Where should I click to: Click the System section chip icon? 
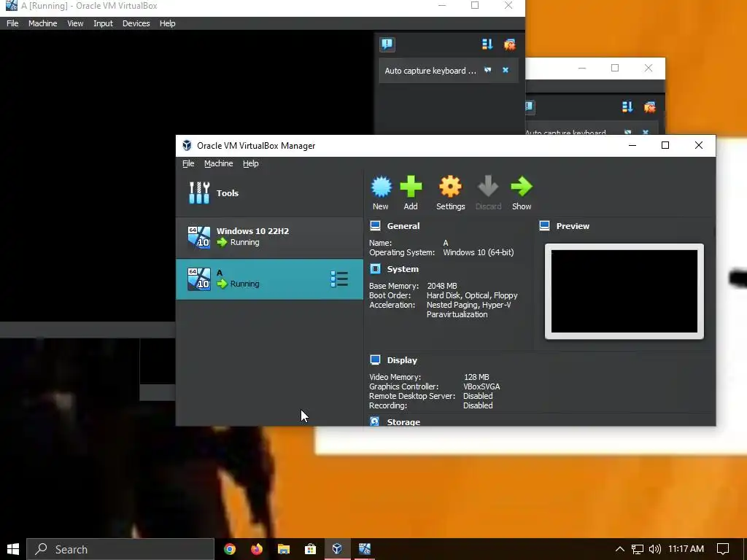click(376, 268)
